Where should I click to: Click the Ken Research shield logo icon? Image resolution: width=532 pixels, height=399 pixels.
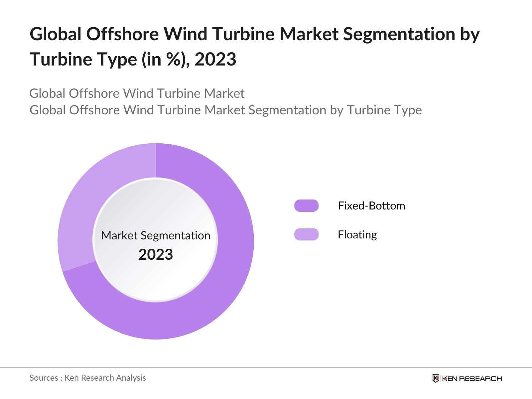click(436, 378)
